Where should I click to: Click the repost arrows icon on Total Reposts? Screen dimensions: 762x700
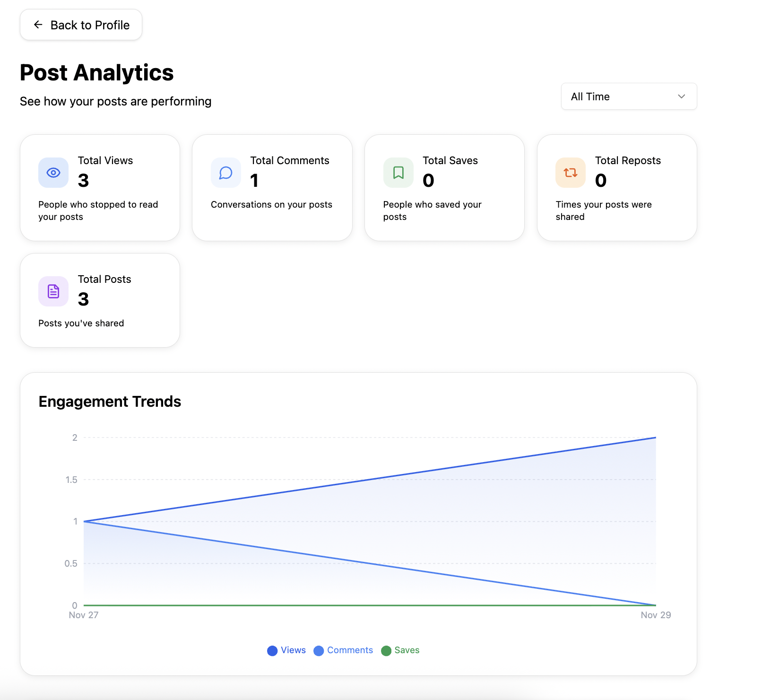pyautogui.click(x=571, y=173)
